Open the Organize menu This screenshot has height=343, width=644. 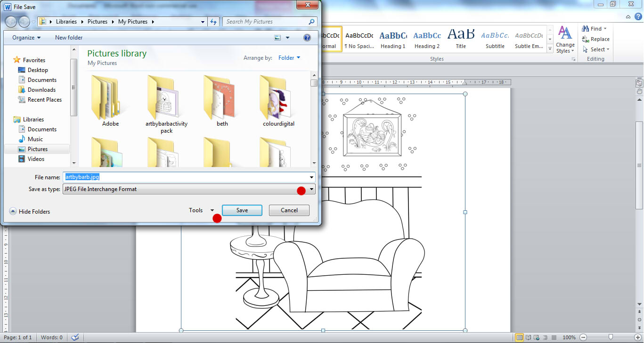coord(25,37)
